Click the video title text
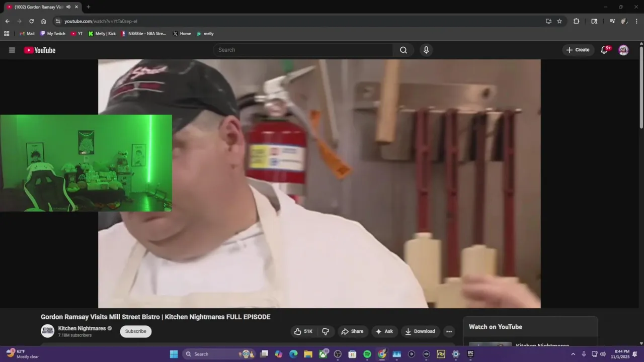 point(155,317)
